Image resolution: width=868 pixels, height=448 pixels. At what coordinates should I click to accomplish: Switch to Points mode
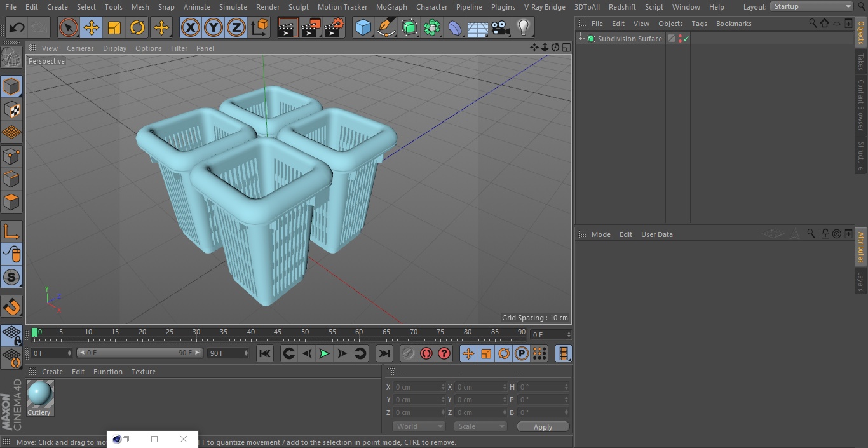pyautogui.click(x=11, y=156)
